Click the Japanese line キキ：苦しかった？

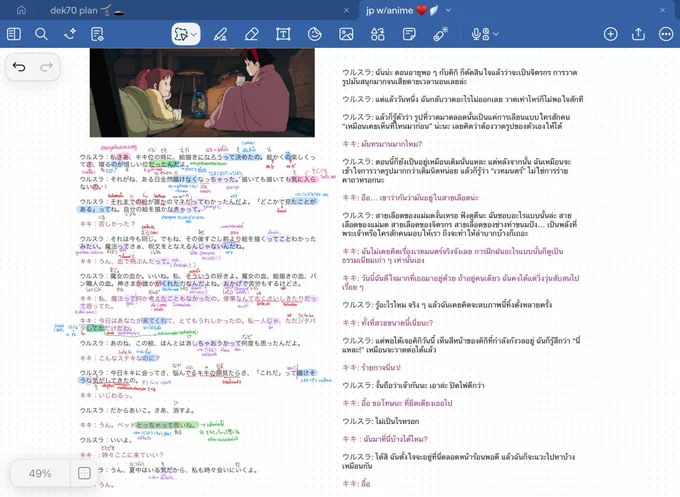coord(108,224)
